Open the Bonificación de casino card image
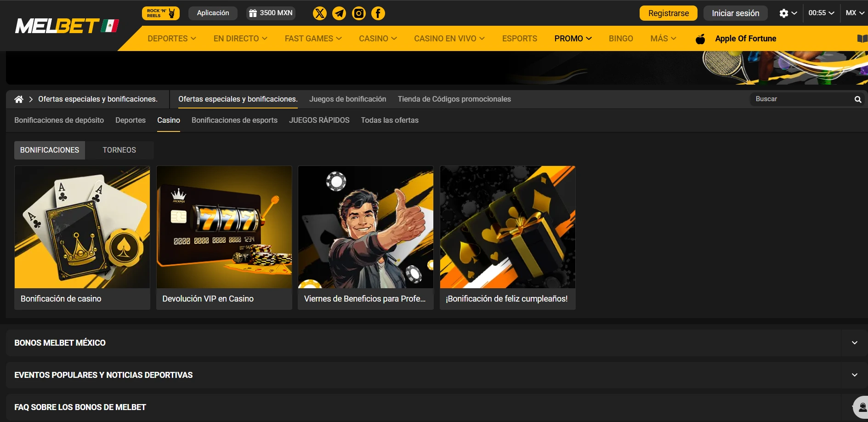868x422 pixels. click(x=82, y=227)
